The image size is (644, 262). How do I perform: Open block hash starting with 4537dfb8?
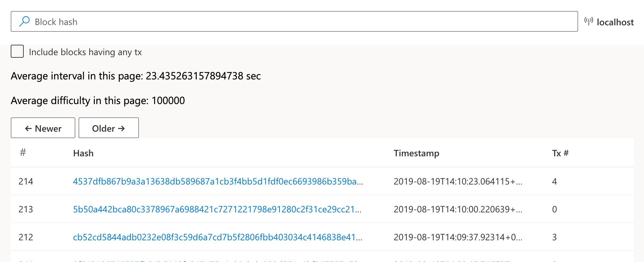[x=218, y=181]
